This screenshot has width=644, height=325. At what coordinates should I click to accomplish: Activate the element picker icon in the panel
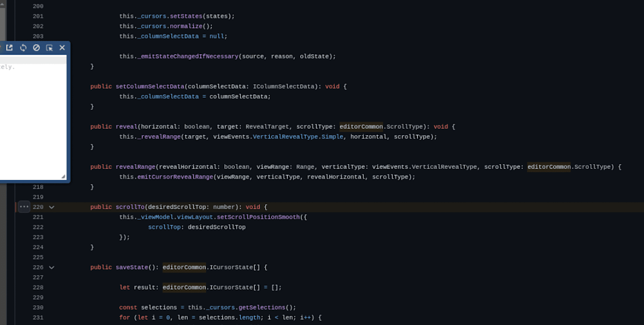[49, 48]
